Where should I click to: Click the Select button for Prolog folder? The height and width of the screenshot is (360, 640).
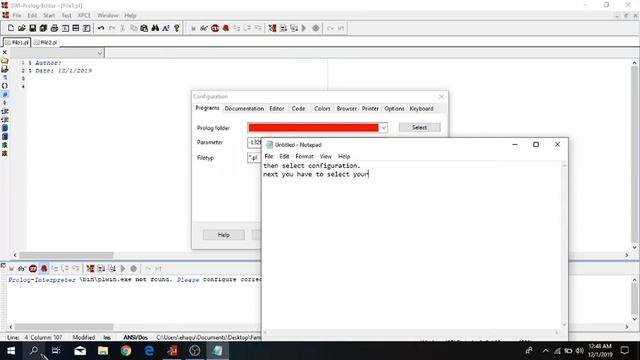(x=420, y=127)
